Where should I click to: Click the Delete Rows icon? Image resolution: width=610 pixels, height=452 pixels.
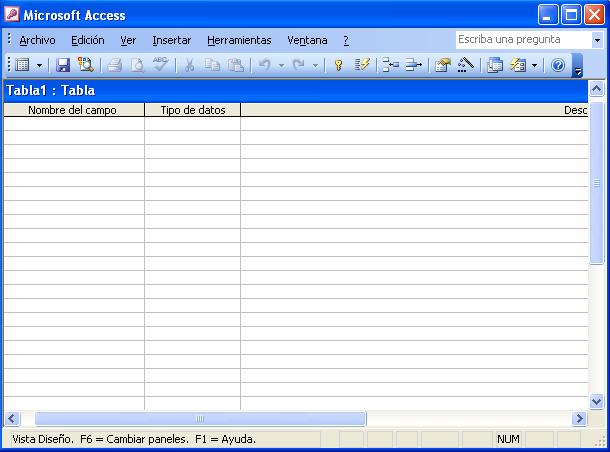tap(413, 65)
